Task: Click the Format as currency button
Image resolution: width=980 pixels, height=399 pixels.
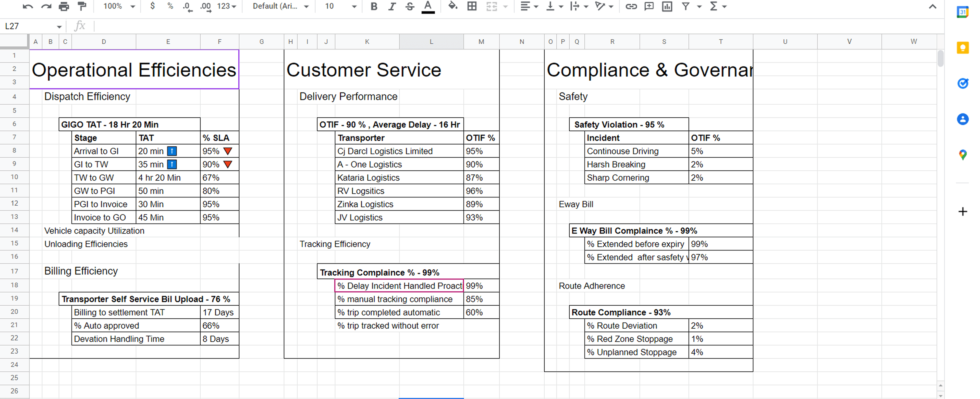Action: tap(152, 6)
